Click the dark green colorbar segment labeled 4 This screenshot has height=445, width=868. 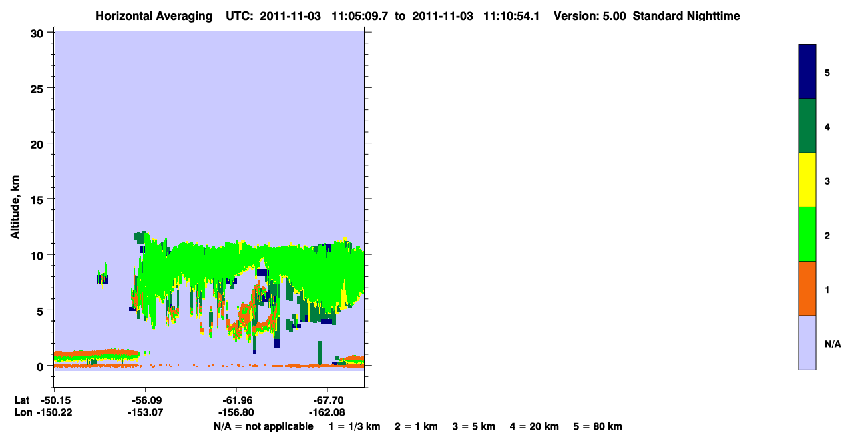(807, 126)
